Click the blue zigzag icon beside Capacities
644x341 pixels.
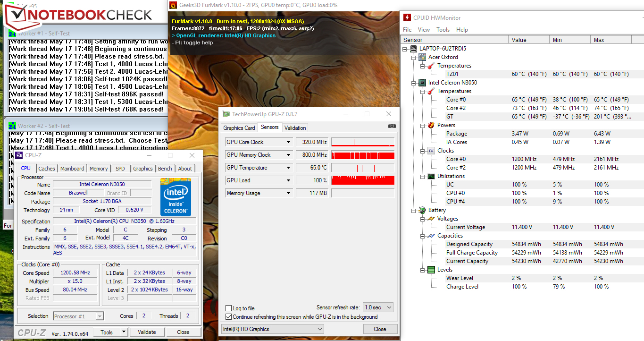tap(431, 236)
